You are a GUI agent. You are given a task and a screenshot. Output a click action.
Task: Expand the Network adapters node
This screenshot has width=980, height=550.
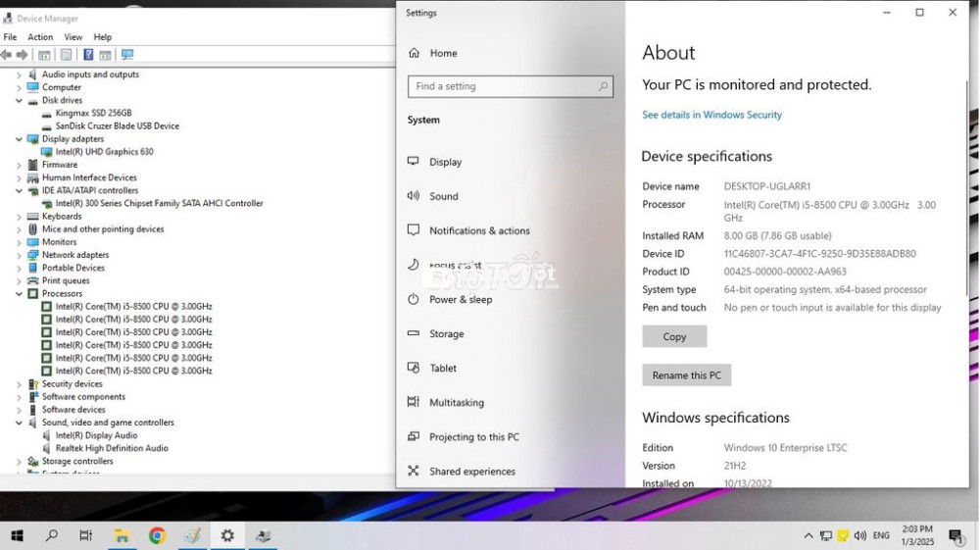[19, 255]
